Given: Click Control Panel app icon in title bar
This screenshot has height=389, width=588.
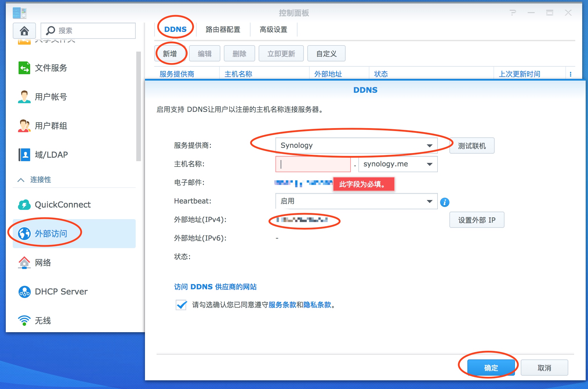Looking at the screenshot, I should 20,13.
